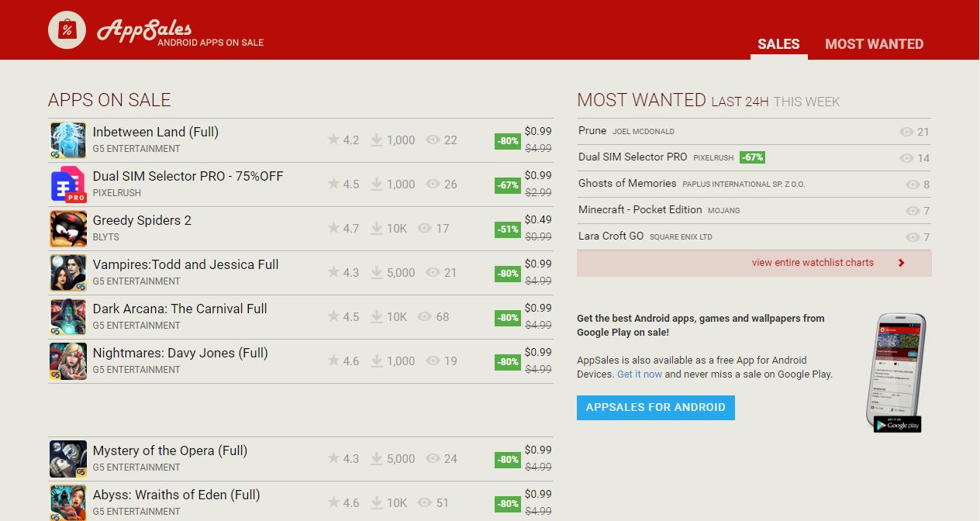Open Inbetween Land app icon
The width and height of the screenshot is (980, 521).
(68, 140)
